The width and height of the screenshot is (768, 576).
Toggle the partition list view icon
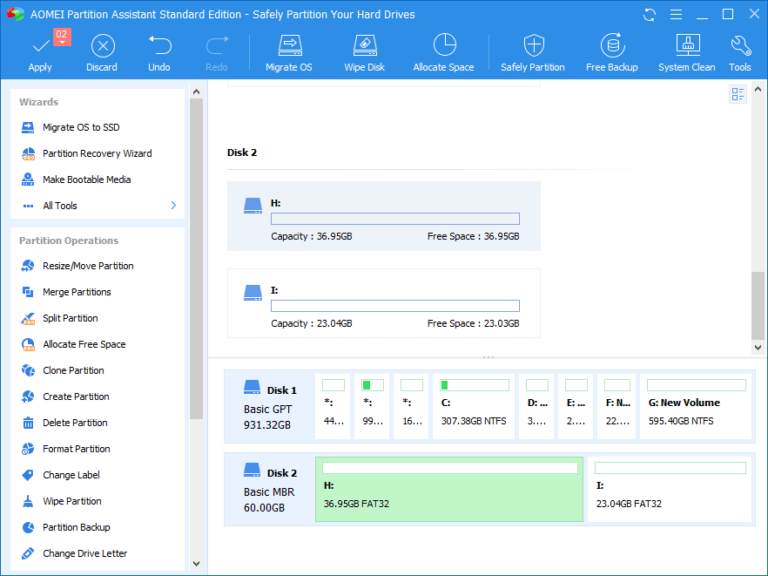click(x=738, y=94)
